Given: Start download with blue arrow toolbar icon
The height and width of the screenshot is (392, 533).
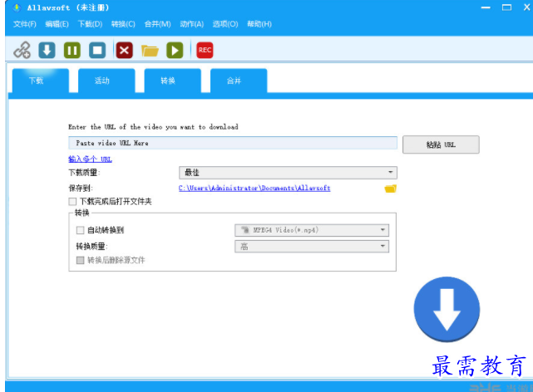Looking at the screenshot, I should pyautogui.click(x=47, y=50).
